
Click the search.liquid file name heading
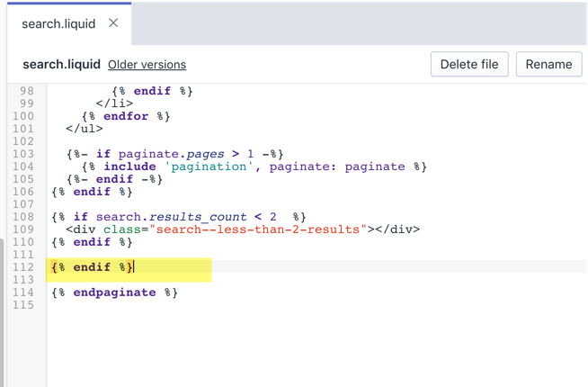[61, 65]
